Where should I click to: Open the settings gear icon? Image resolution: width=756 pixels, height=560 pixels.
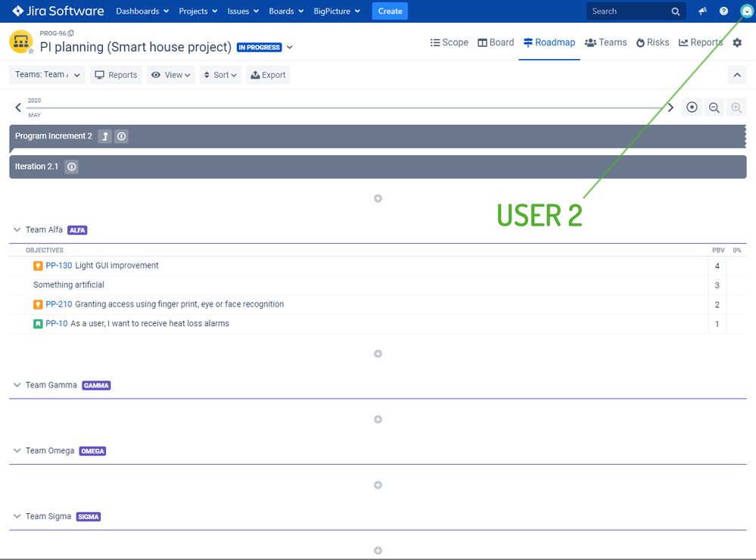(737, 42)
